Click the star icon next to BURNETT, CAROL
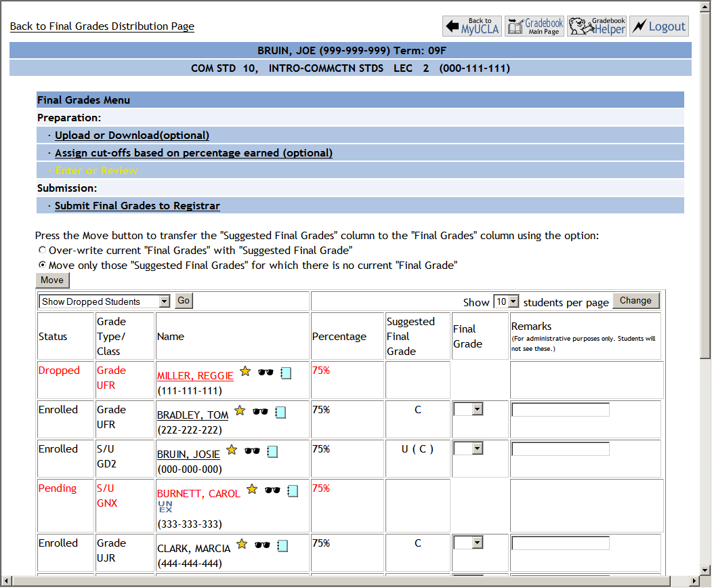The image size is (712, 588). (252, 489)
